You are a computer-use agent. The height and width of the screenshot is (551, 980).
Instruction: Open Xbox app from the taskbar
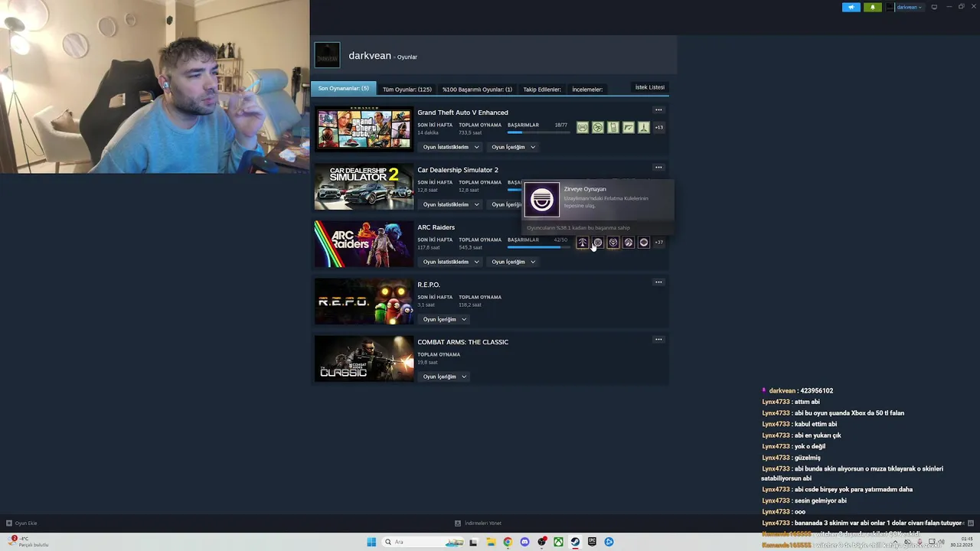[x=558, y=542]
